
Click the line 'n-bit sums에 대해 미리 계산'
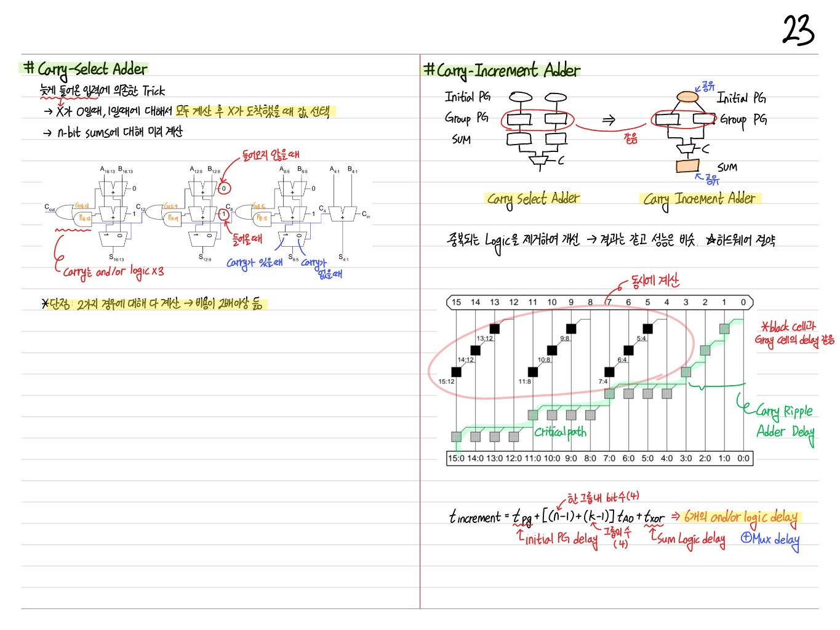120,132
